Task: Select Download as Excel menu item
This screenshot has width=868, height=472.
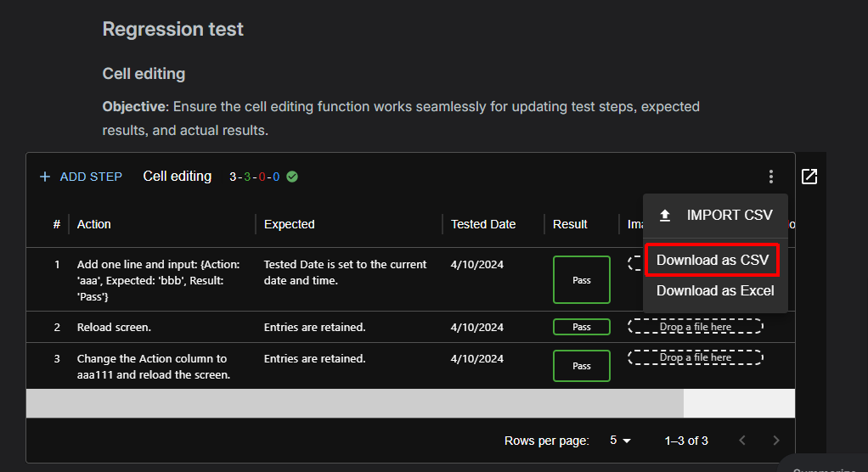Action: 715,290
